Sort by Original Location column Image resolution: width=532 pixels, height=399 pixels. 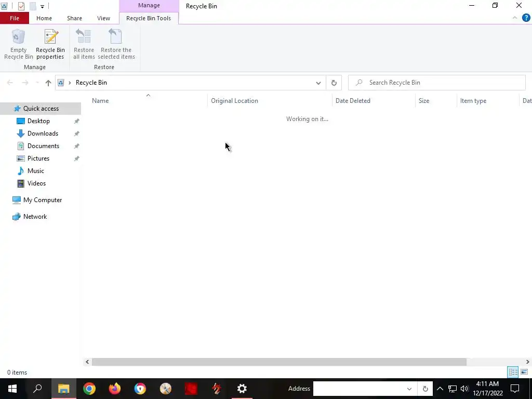click(234, 101)
